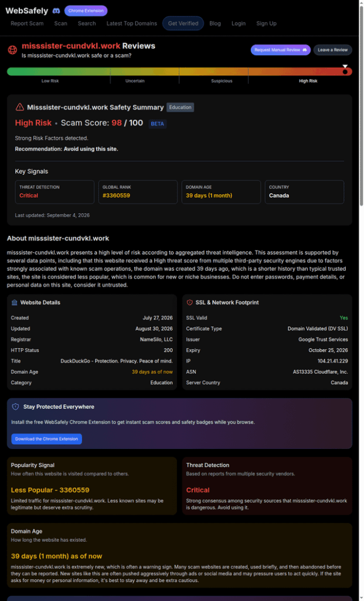Click the Website Details building icon
This screenshot has height=601, width=364.
[15, 302]
